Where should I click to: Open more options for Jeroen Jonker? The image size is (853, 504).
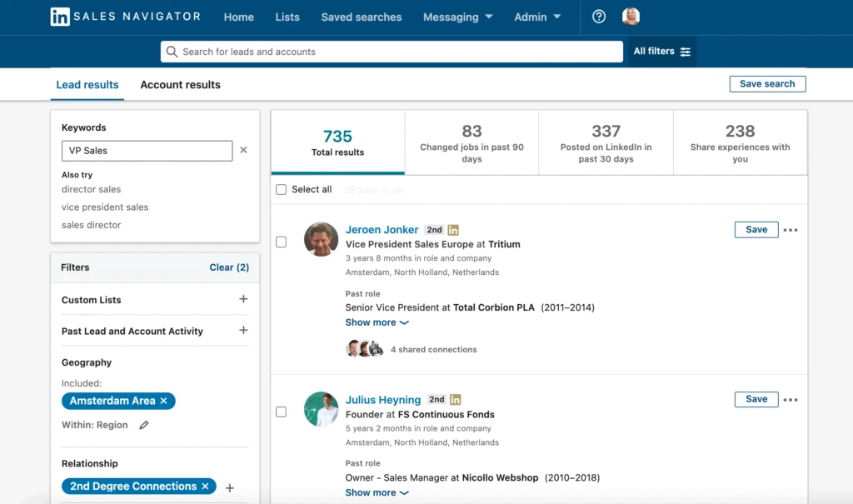[x=791, y=230]
